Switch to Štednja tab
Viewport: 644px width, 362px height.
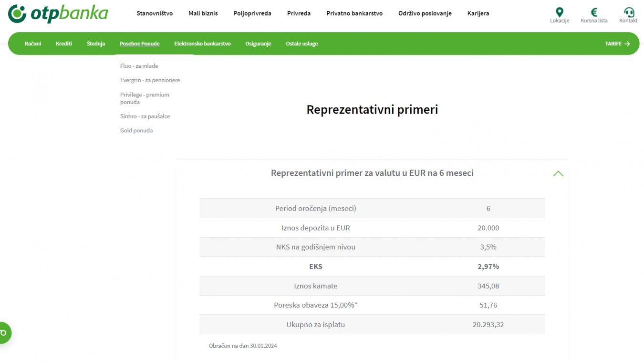[x=96, y=43]
